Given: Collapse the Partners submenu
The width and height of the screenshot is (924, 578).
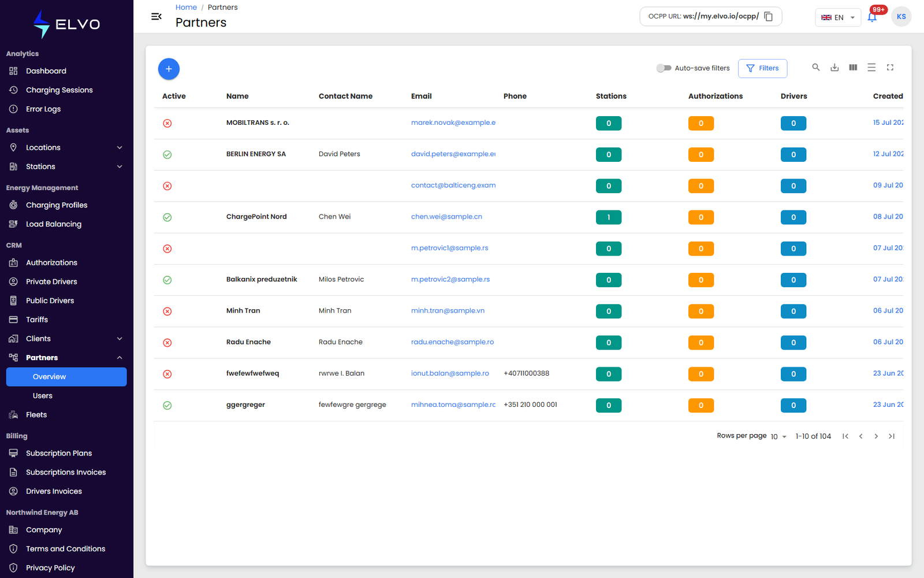Looking at the screenshot, I should 120,358.
